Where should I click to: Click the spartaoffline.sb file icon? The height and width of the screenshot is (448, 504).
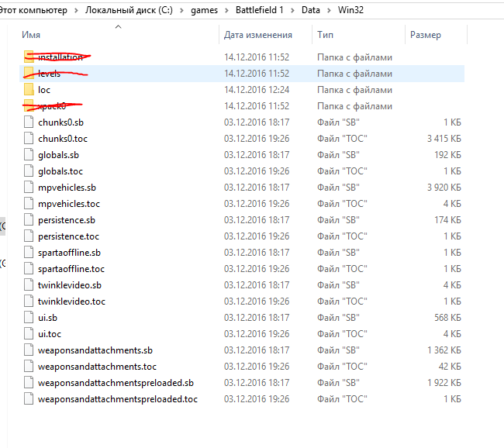click(29, 252)
